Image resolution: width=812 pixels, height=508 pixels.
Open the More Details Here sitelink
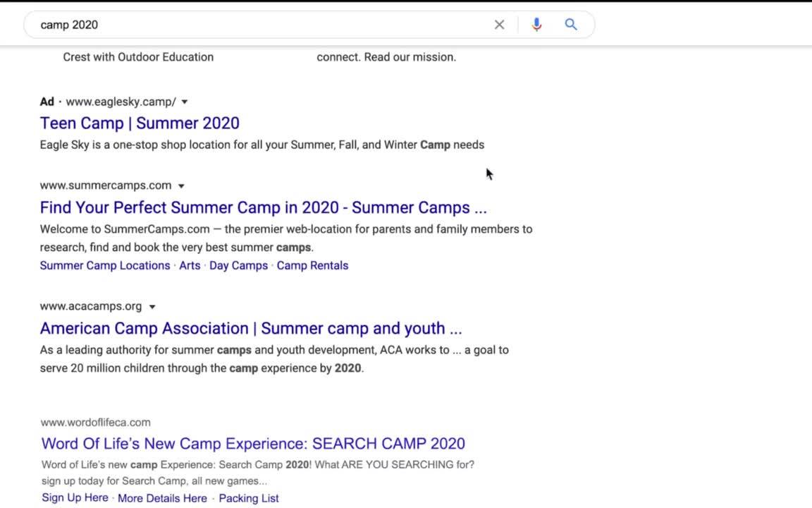[163, 498]
